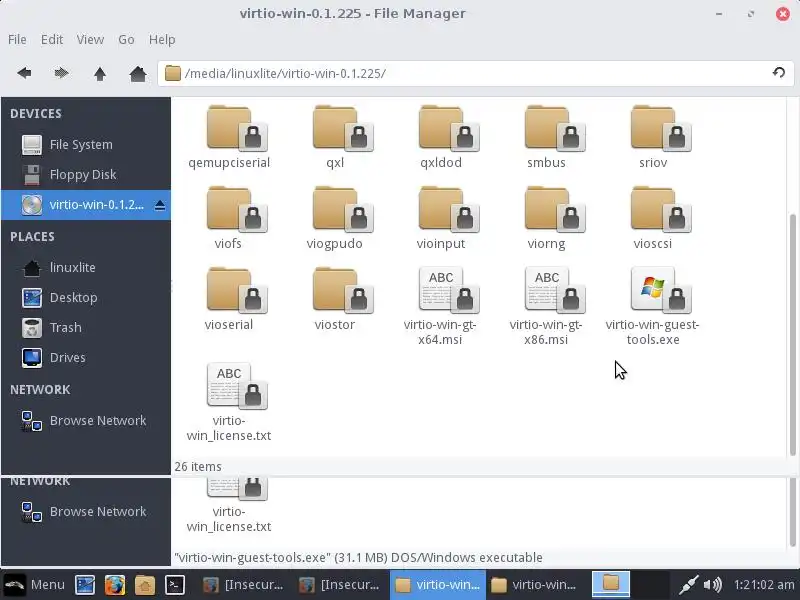Open network connection tray icon
Image resolution: width=800 pixels, height=600 pixels.
[x=688, y=585]
